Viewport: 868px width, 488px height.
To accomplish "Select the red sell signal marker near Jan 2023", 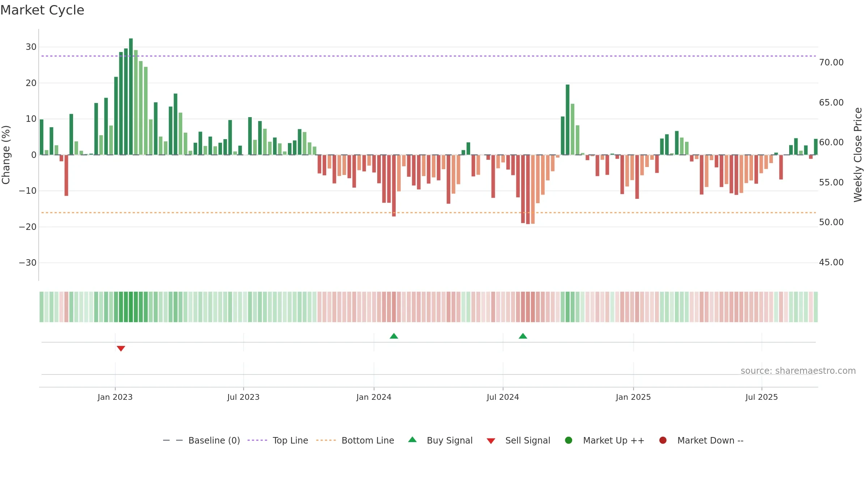I will pos(121,348).
